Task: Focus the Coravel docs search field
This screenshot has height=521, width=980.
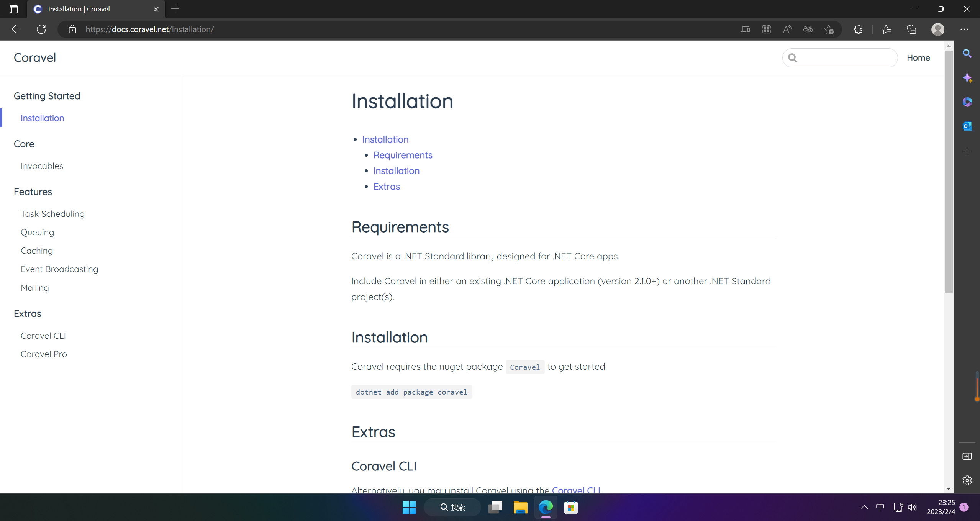Action: coord(845,57)
